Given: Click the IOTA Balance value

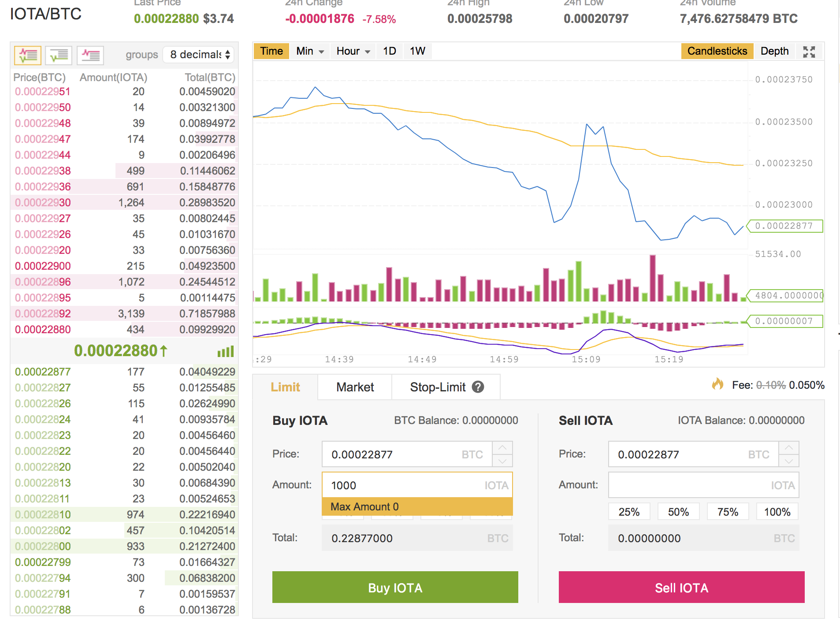Looking at the screenshot, I should tap(777, 420).
